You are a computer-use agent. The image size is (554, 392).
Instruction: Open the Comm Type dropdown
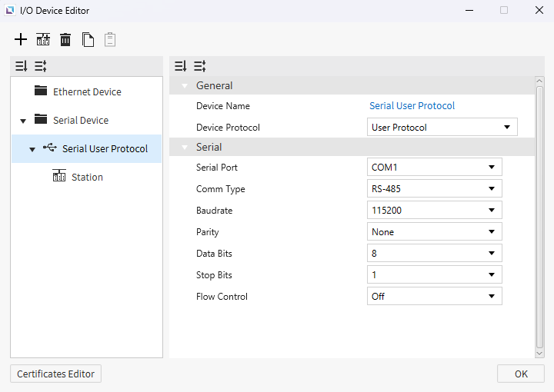(434, 189)
